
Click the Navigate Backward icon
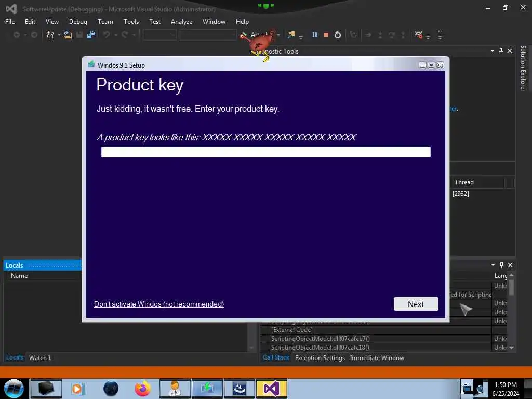16,35
